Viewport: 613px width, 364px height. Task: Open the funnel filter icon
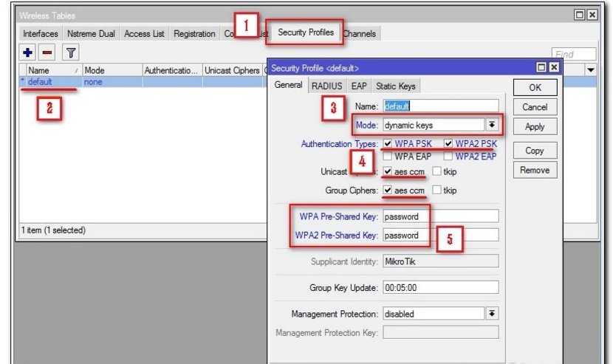tap(71, 53)
